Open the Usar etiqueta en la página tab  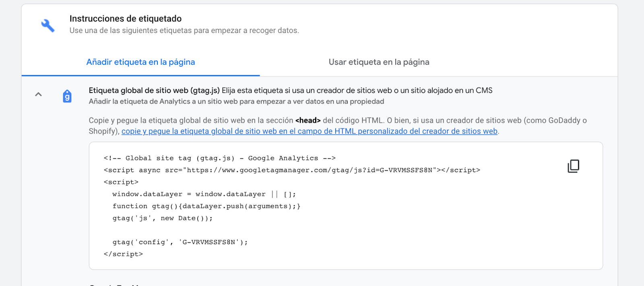[x=379, y=62]
